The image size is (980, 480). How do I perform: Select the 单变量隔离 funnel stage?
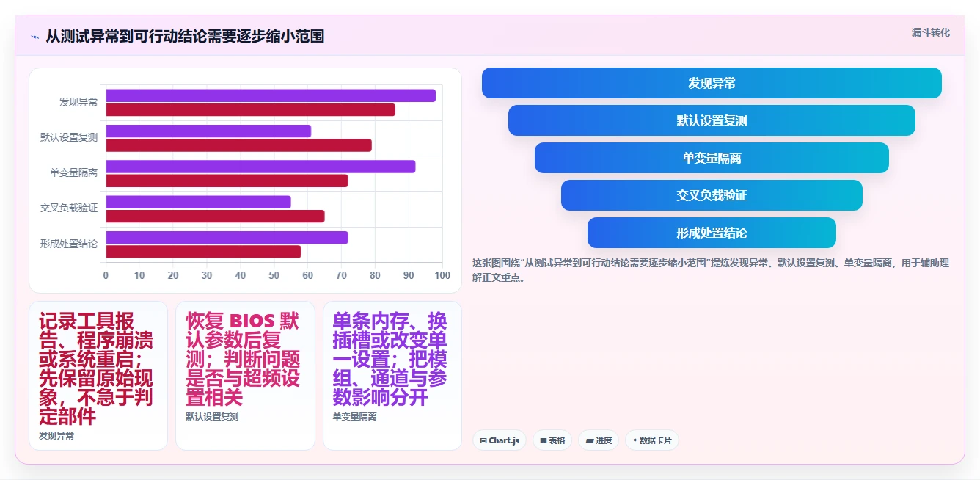(x=712, y=158)
